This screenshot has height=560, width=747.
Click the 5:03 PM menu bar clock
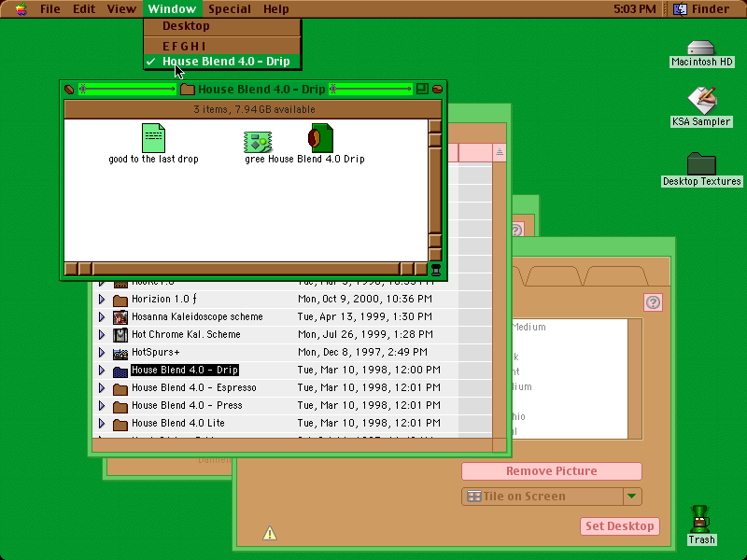coord(635,9)
